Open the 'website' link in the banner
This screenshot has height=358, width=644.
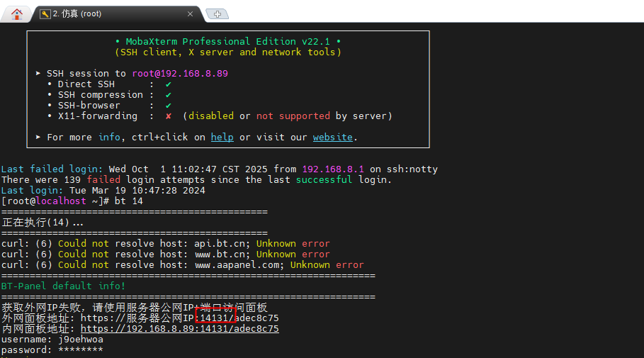(x=333, y=138)
